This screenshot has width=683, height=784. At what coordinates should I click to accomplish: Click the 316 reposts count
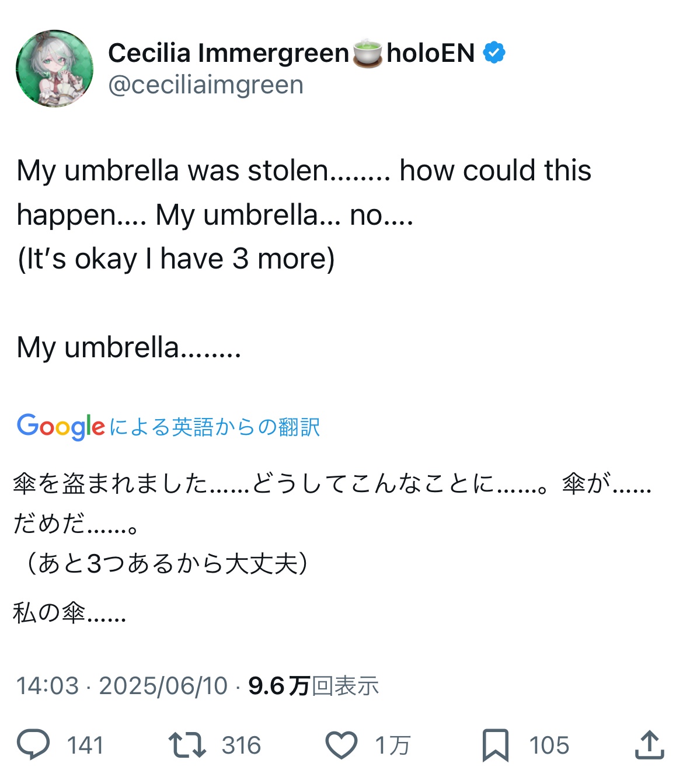pyautogui.click(x=241, y=745)
